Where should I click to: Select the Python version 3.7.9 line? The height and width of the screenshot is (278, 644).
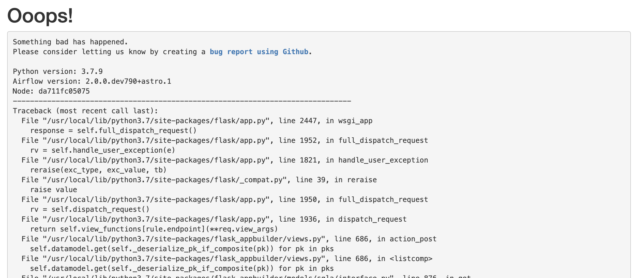(58, 71)
